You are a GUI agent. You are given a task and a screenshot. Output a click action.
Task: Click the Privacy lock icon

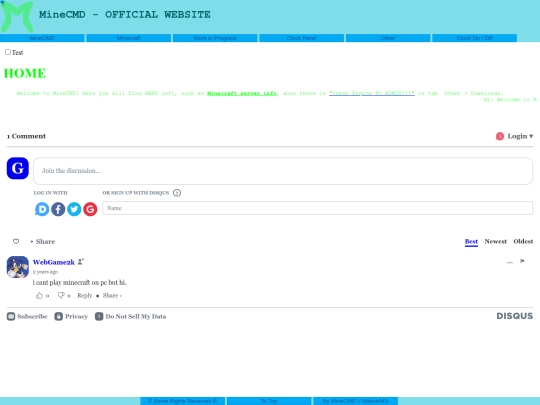(x=59, y=316)
